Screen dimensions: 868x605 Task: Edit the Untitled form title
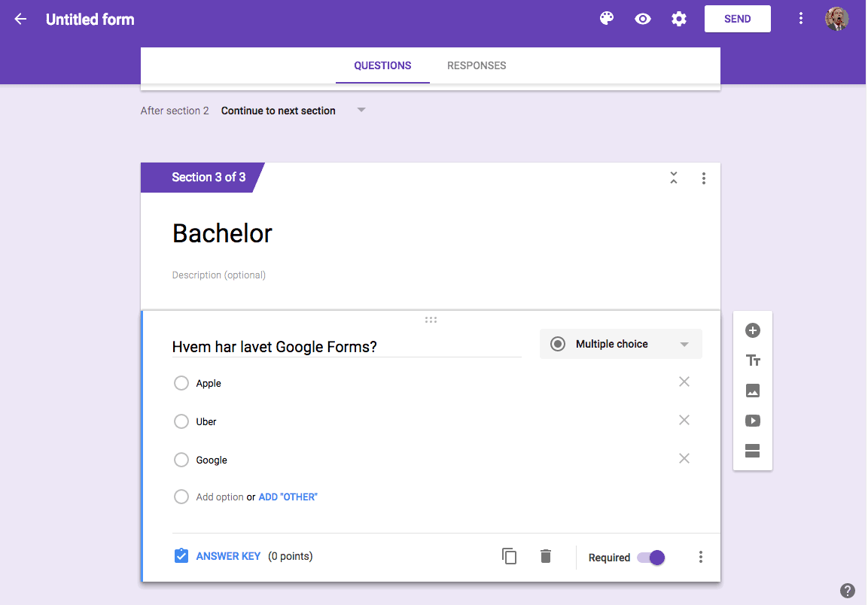(90, 20)
